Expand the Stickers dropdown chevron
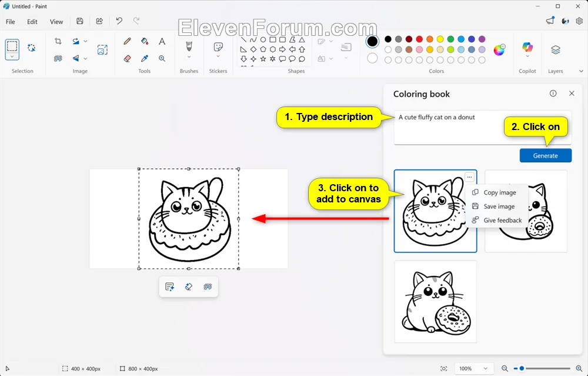 point(218,56)
